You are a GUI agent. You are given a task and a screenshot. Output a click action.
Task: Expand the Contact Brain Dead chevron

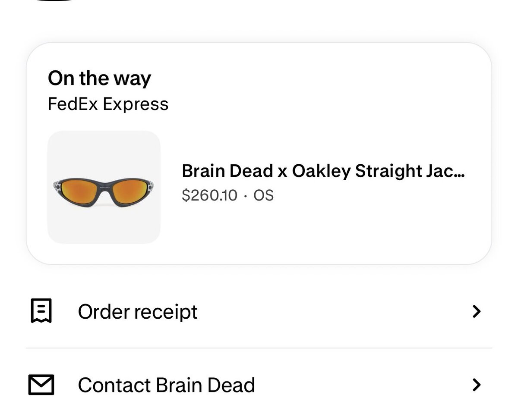[477, 385]
